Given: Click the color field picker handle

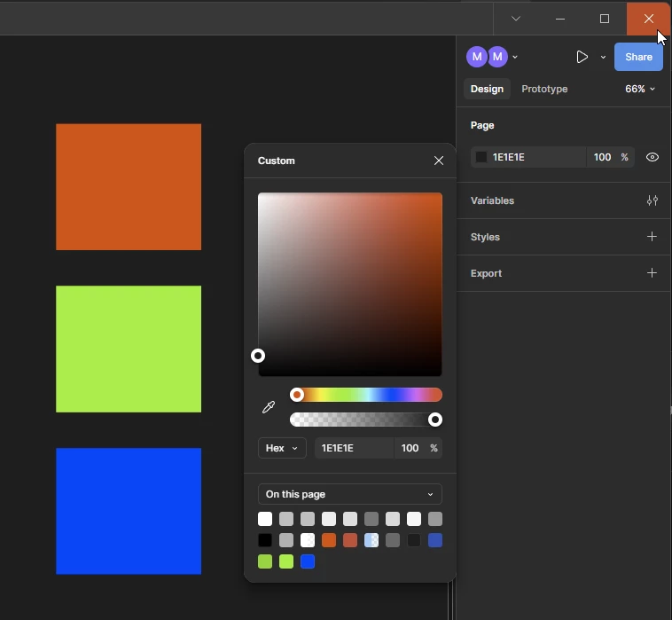Looking at the screenshot, I should click(x=258, y=356).
